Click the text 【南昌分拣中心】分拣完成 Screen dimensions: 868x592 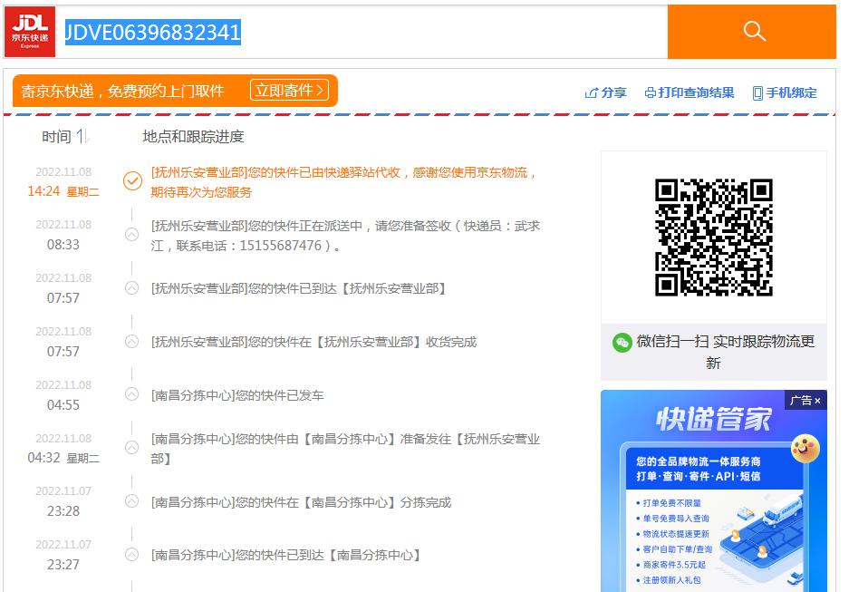click(x=378, y=502)
